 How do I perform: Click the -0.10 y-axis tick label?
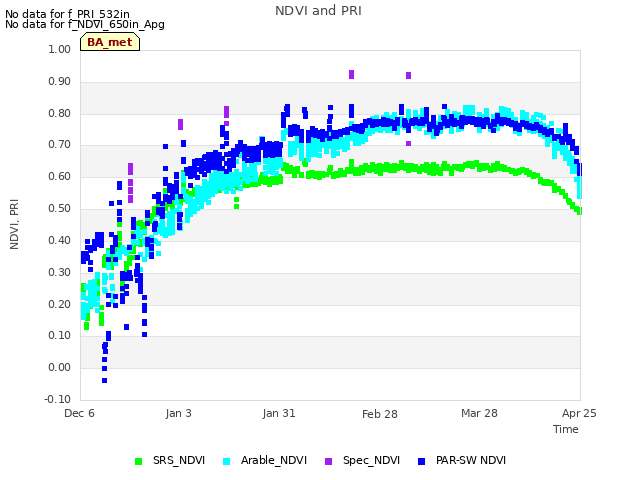tap(58, 399)
